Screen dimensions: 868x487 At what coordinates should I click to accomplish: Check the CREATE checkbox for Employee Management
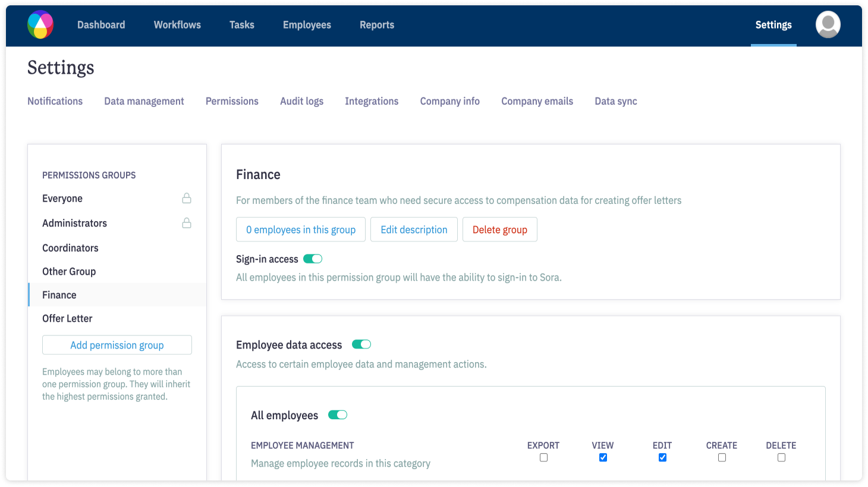(x=722, y=457)
